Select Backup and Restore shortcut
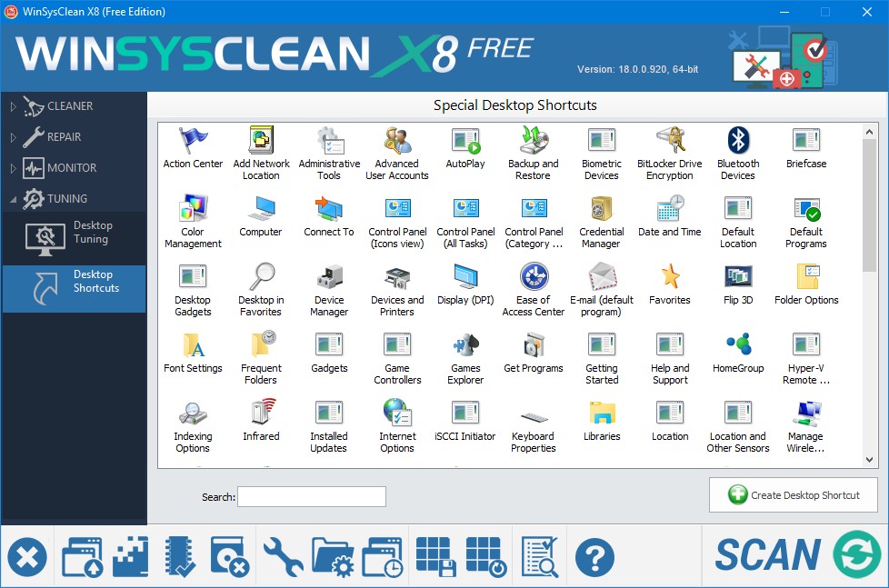The width and height of the screenshot is (889, 588). [x=534, y=140]
